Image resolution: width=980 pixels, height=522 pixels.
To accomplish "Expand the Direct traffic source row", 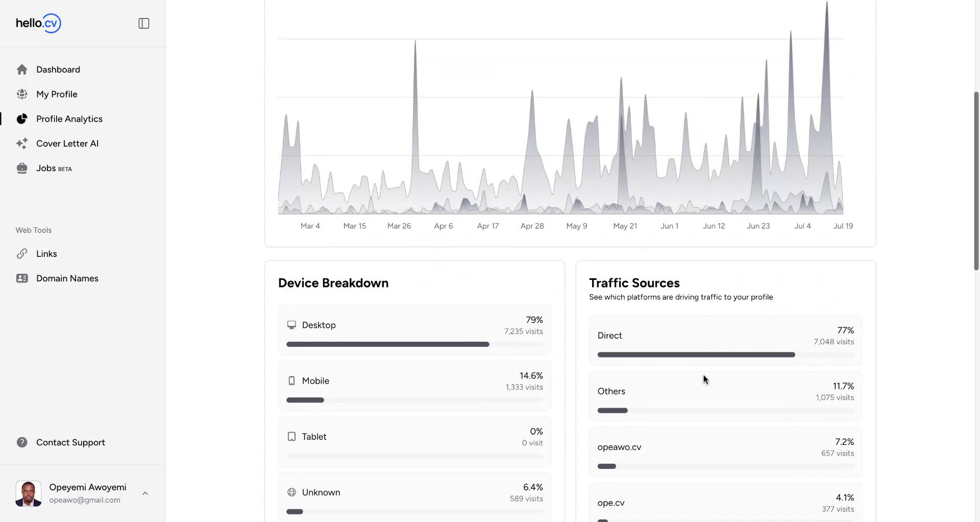I will pyautogui.click(x=725, y=340).
